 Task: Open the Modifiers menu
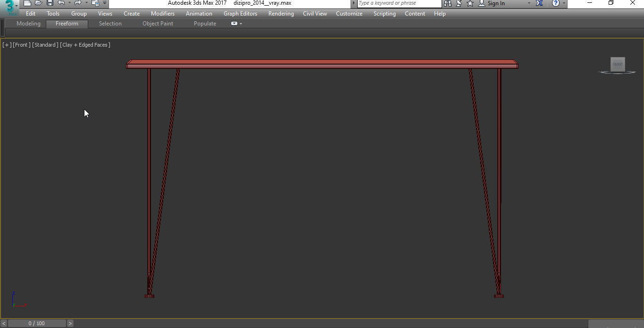[163, 14]
